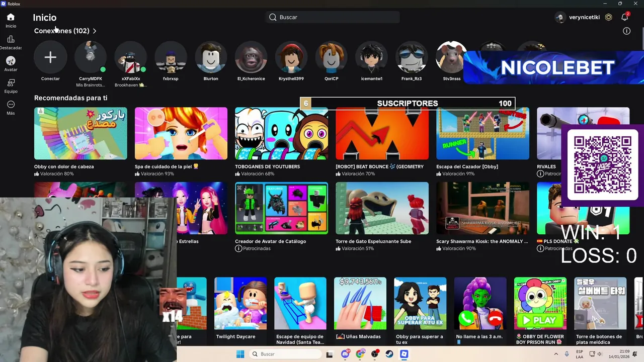Open CarryMDFK friend avatar
The width and height of the screenshot is (644, 362).
point(91,57)
